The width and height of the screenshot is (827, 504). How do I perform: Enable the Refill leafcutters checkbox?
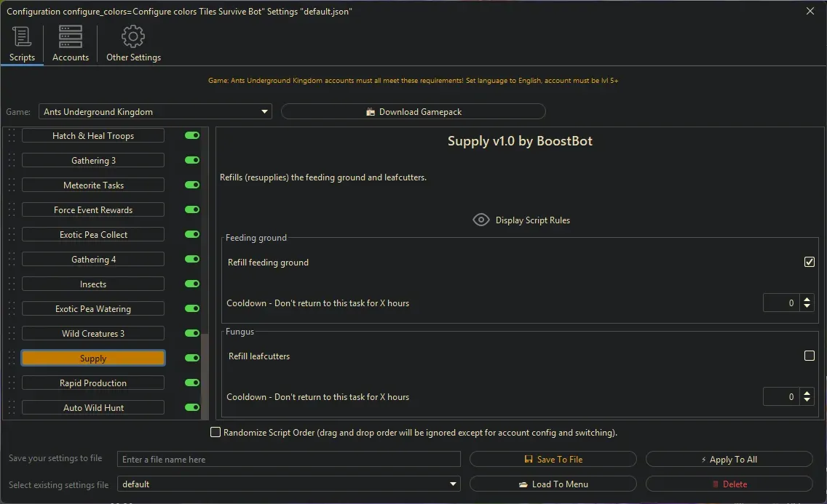(809, 356)
